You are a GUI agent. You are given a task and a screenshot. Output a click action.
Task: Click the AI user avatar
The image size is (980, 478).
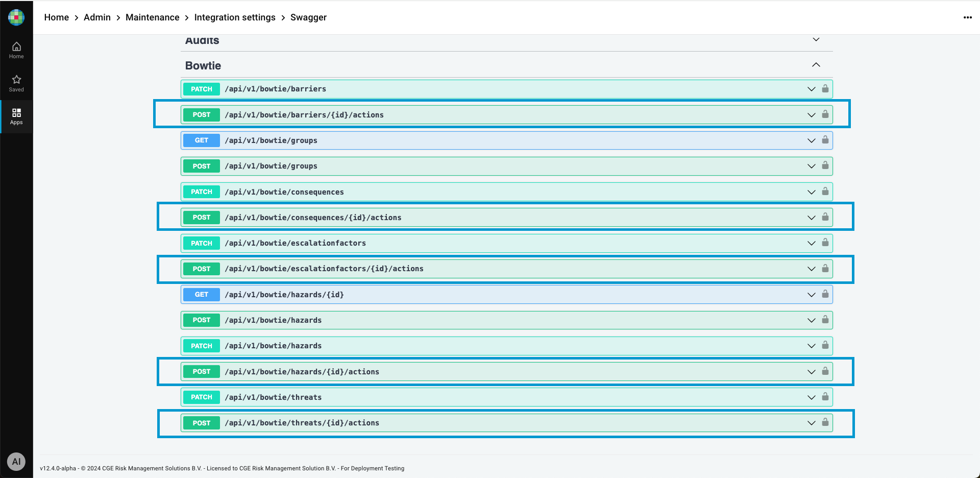click(16, 462)
